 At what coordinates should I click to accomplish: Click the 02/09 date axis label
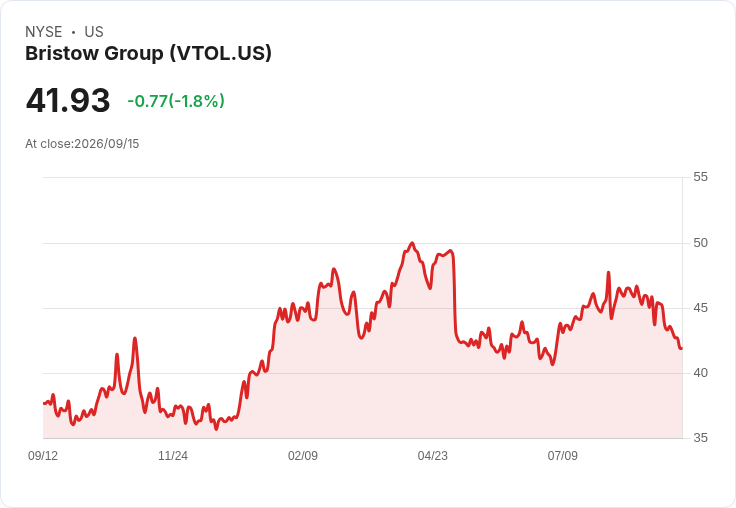303,455
